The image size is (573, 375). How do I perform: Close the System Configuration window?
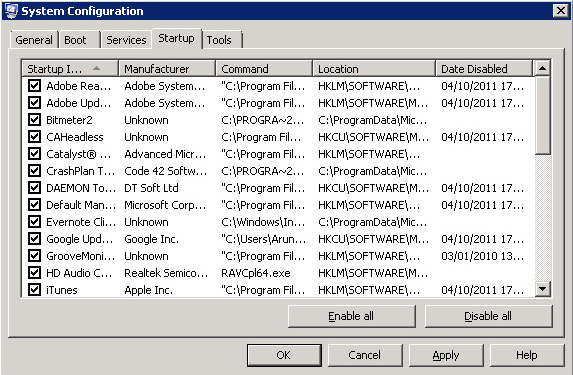pyautogui.click(x=560, y=11)
